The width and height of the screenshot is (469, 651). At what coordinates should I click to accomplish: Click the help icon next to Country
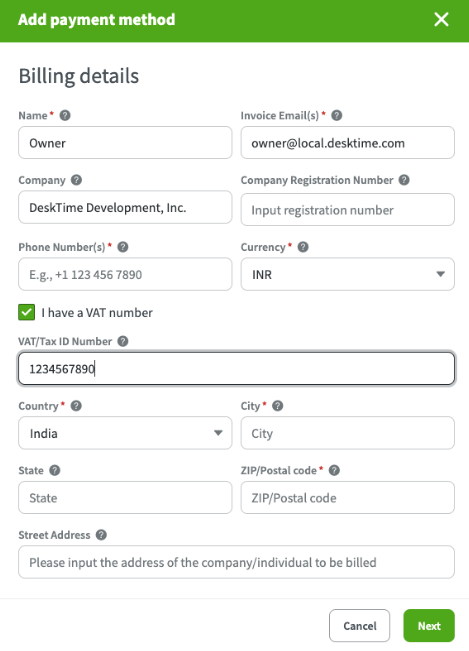click(76, 406)
